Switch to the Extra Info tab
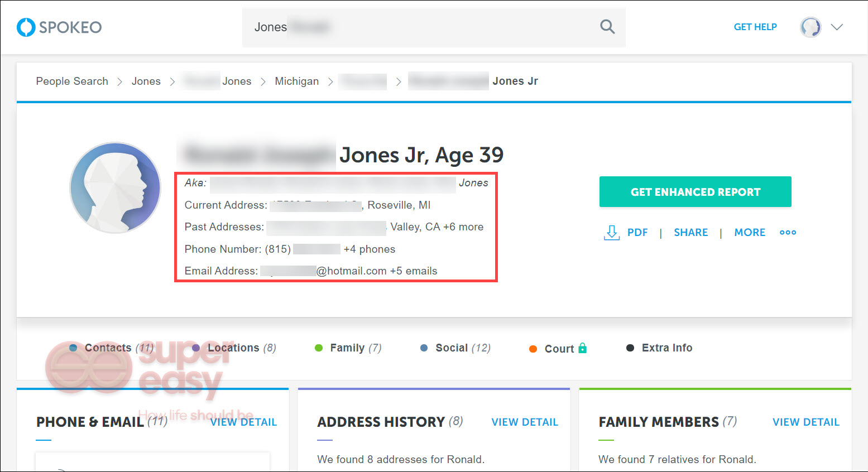This screenshot has height=472, width=868. click(660, 348)
